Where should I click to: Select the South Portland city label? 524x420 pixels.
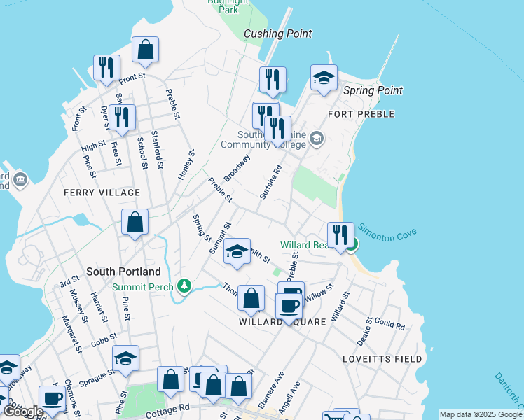(x=123, y=271)
